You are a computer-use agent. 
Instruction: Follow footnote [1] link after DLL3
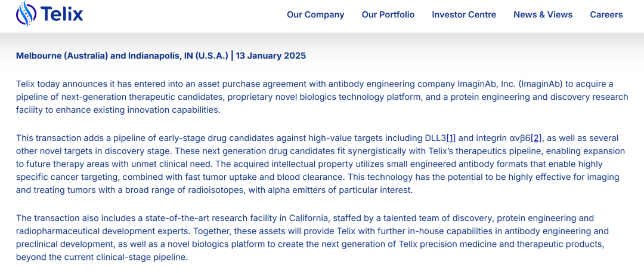tap(451, 138)
